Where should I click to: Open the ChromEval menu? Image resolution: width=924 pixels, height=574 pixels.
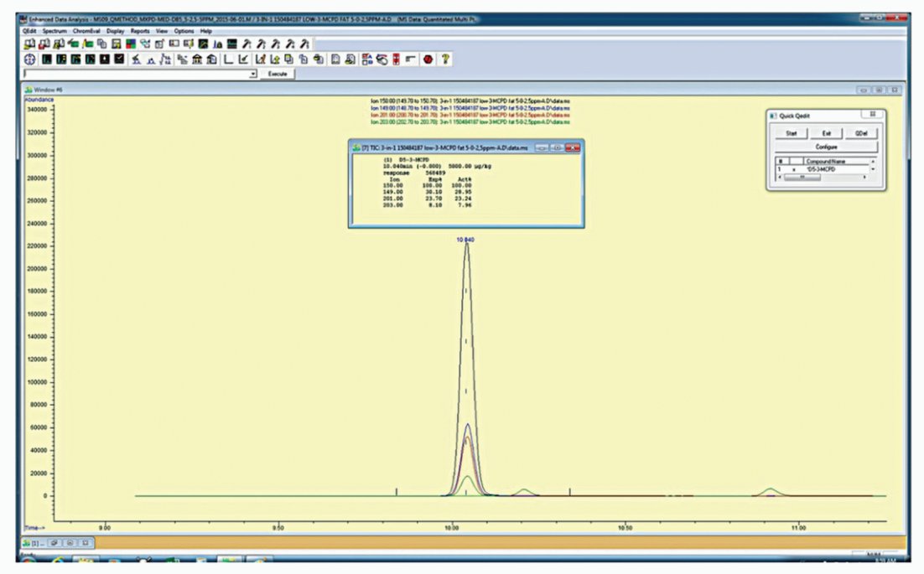point(86,31)
